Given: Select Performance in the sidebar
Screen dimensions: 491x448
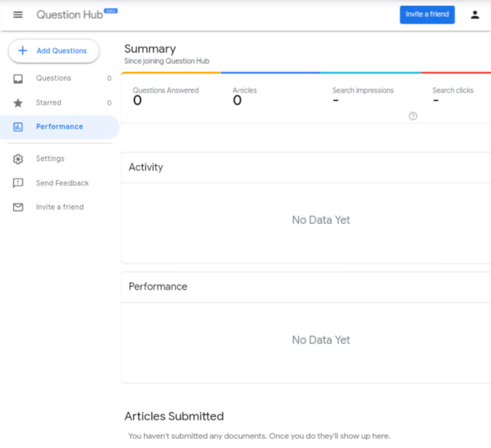Looking at the screenshot, I should tap(59, 127).
